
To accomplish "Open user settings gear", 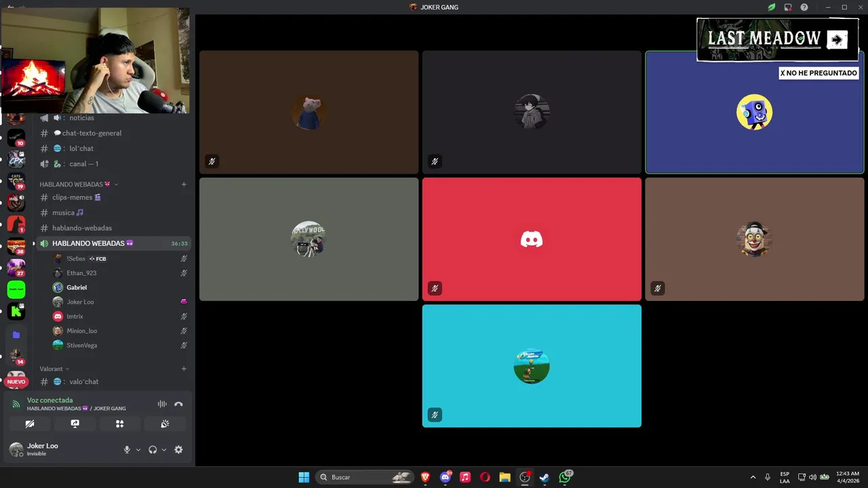I will tap(178, 449).
